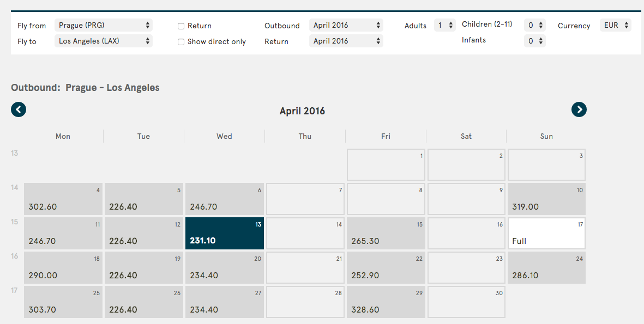Change the Children (2-11) count selector

[x=535, y=25]
